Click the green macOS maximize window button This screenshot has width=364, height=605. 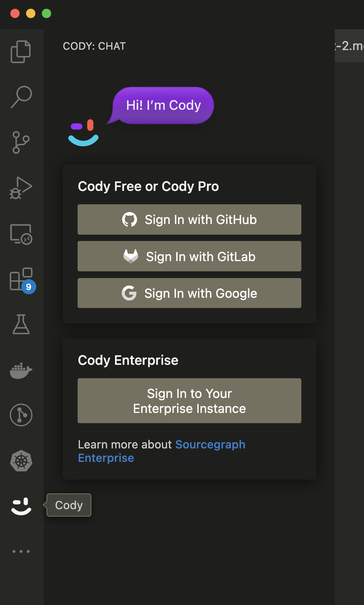click(x=46, y=13)
